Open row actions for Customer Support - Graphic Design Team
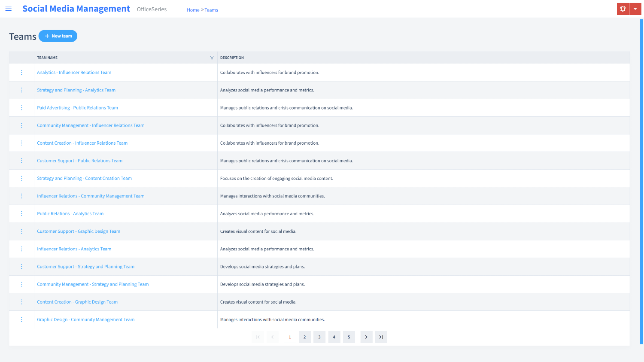Image resolution: width=644 pixels, height=362 pixels. click(x=21, y=231)
